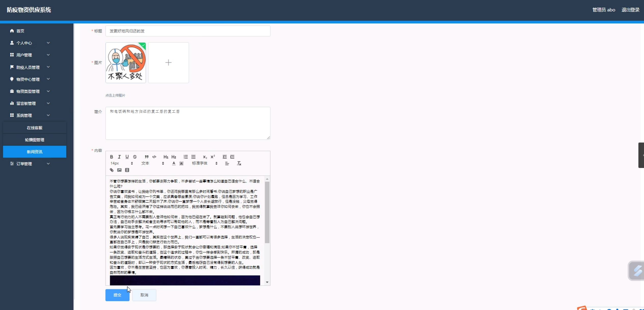Toggle bold formatting in the editor
The width and height of the screenshot is (644, 310).
[x=111, y=157]
